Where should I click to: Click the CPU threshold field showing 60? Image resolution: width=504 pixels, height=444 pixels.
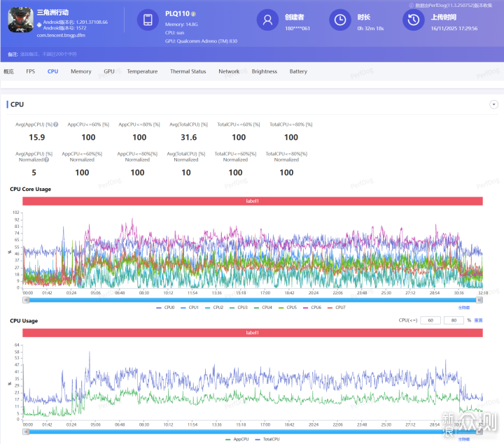pyautogui.click(x=430, y=320)
